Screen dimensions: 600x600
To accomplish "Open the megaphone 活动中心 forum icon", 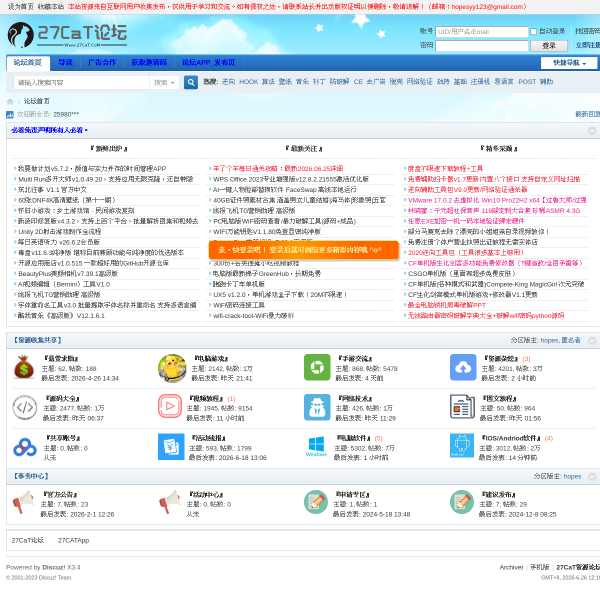I will [170, 502].
